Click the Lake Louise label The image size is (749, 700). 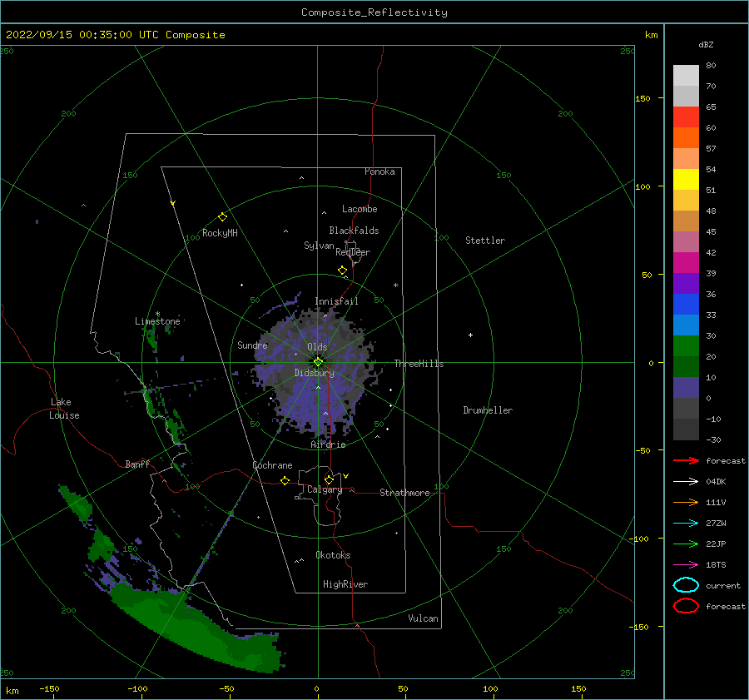tap(64, 409)
